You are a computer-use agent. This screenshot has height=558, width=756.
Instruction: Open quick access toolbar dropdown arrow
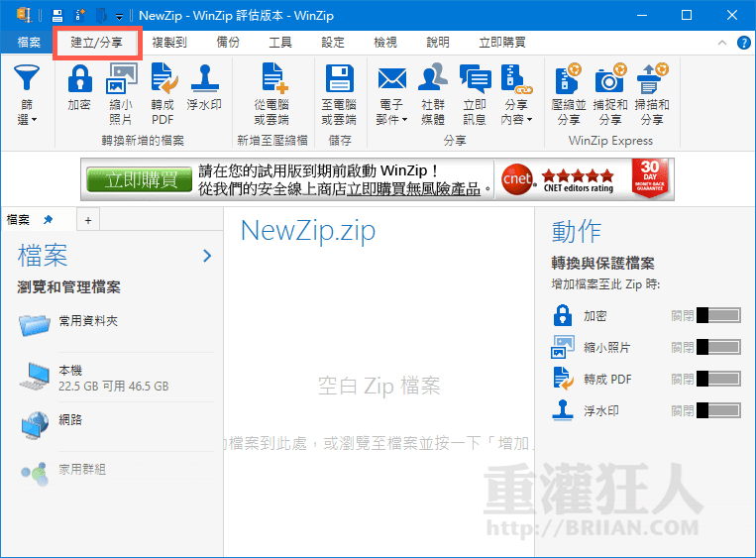pyautogui.click(x=120, y=17)
